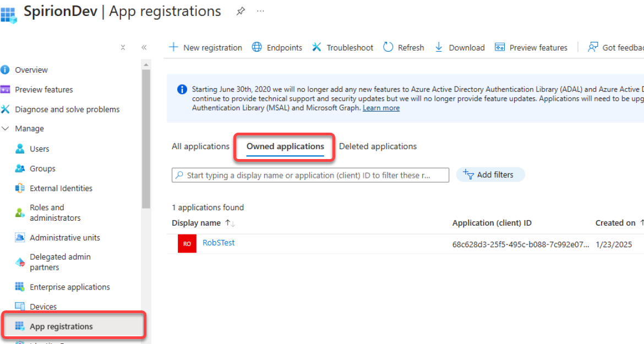Screen dimensions: 644x344
Task: Collapse the Manage section chevron
Action: [x=6, y=128]
